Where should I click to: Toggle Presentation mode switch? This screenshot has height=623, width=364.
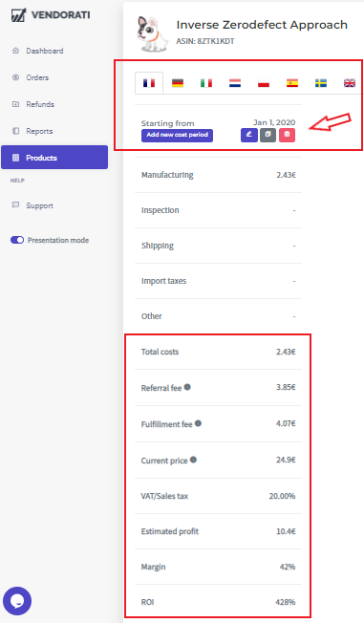pos(17,240)
